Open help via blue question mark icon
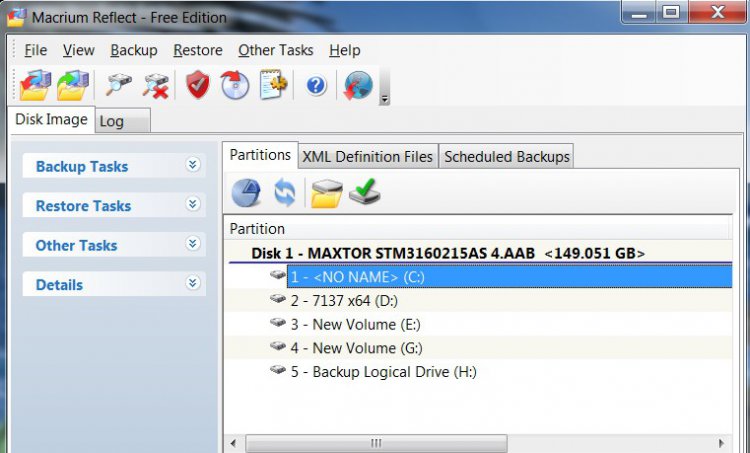Image resolution: width=750 pixels, height=453 pixels. tap(316, 86)
